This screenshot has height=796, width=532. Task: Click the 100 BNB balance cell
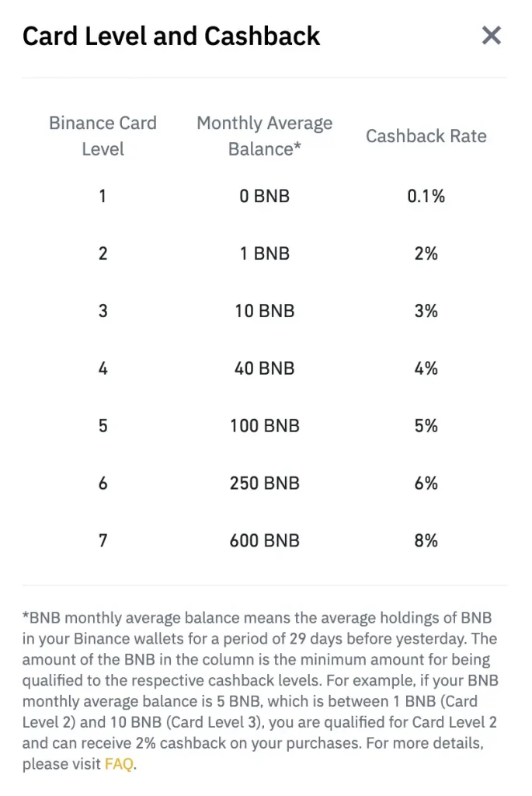pyautogui.click(x=264, y=426)
